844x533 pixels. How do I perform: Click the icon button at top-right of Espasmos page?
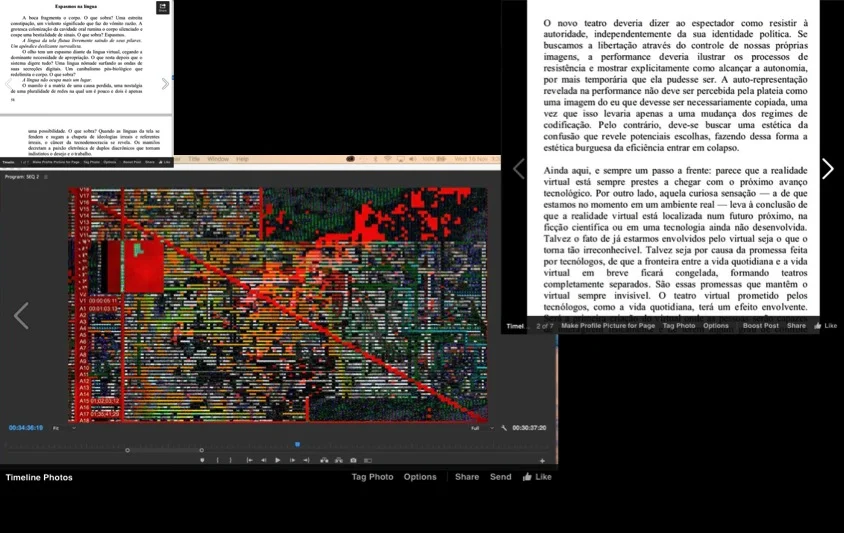coord(163,8)
